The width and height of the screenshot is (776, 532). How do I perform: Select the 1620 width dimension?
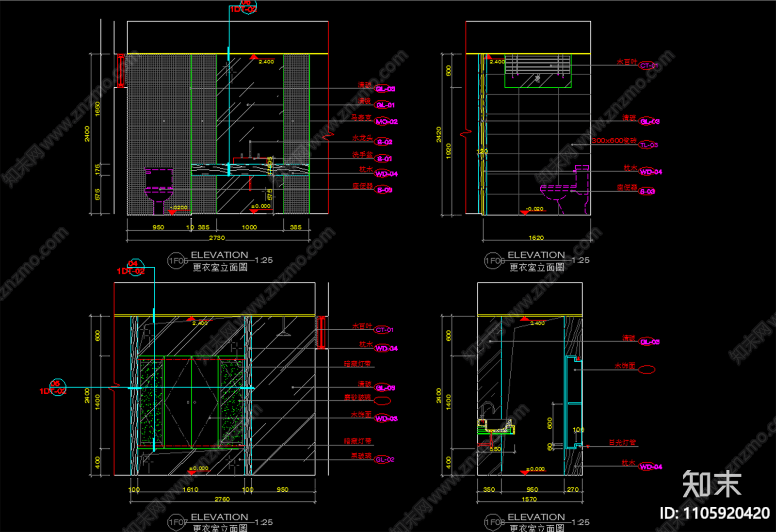coord(536,238)
